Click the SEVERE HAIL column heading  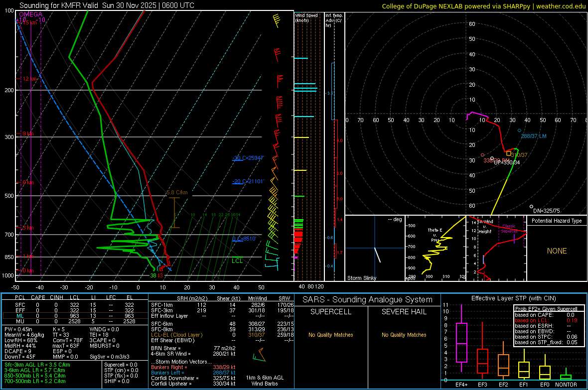pos(404,312)
